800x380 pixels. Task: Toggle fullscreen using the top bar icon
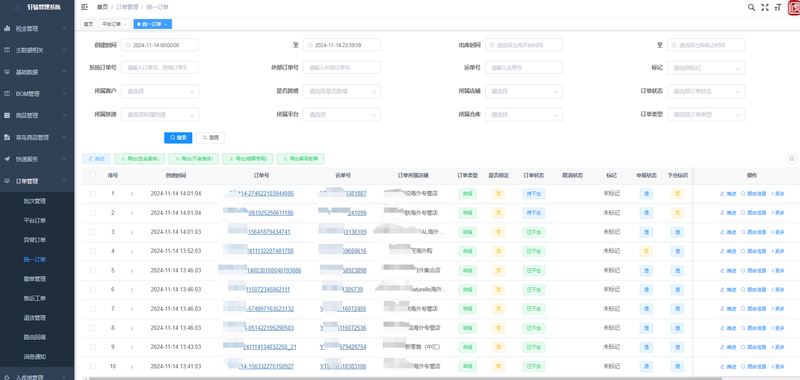[764, 7]
